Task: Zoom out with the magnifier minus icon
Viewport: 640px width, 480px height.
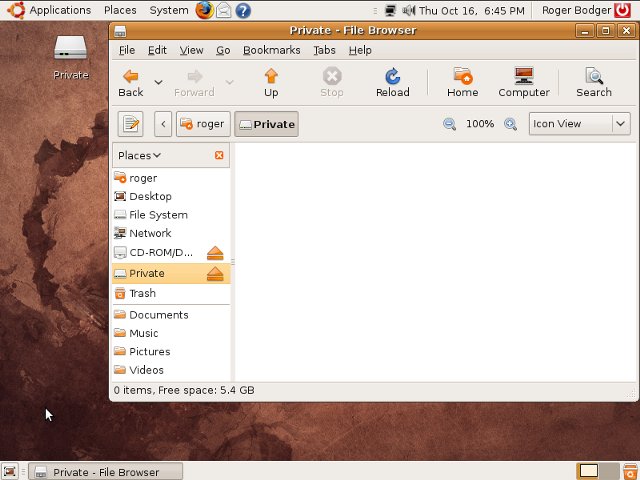Action: click(450, 124)
